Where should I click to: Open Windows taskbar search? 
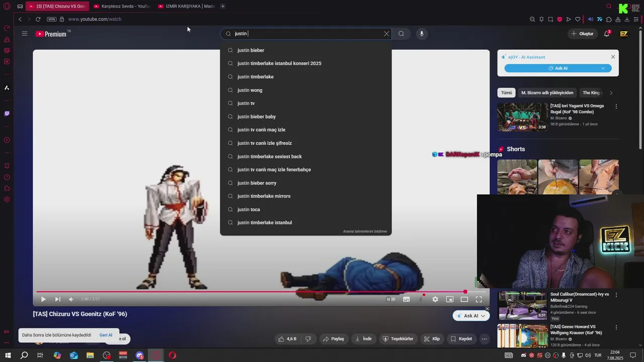pyautogui.click(x=24, y=355)
